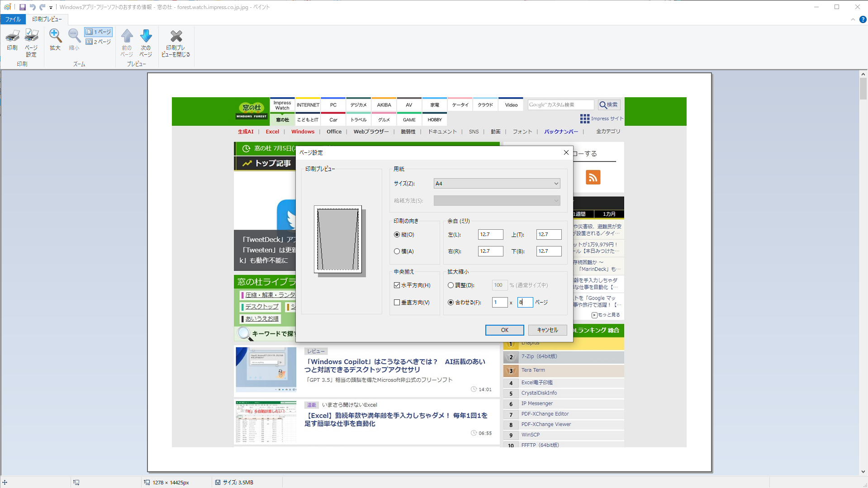868x488 pixels.
Task: Click the 左(L) left margin field
Action: tap(490, 235)
